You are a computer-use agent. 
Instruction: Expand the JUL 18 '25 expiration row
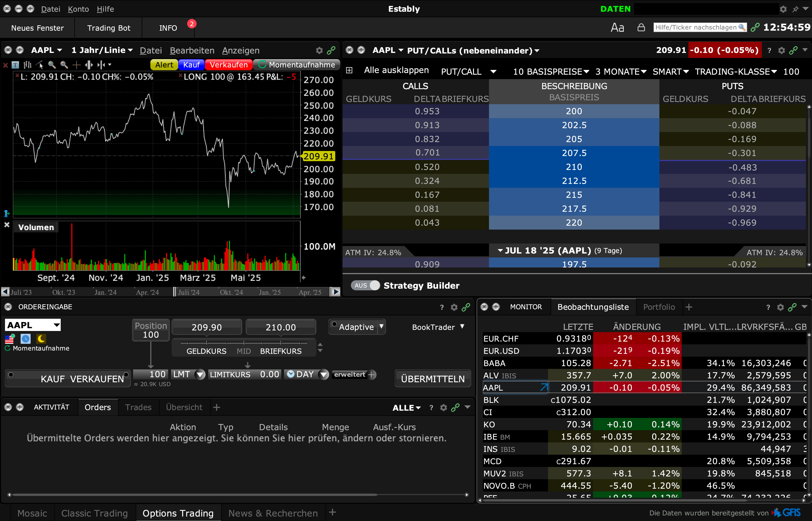pos(501,250)
